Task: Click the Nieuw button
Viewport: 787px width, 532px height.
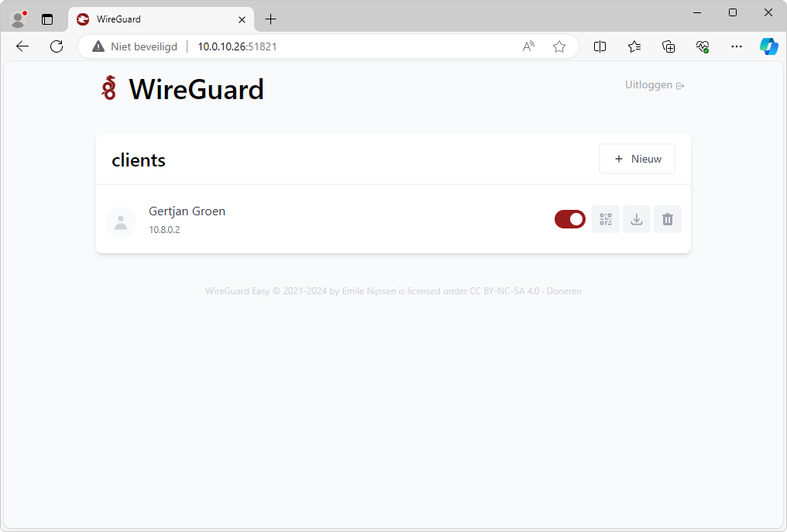Action: click(637, 159)
